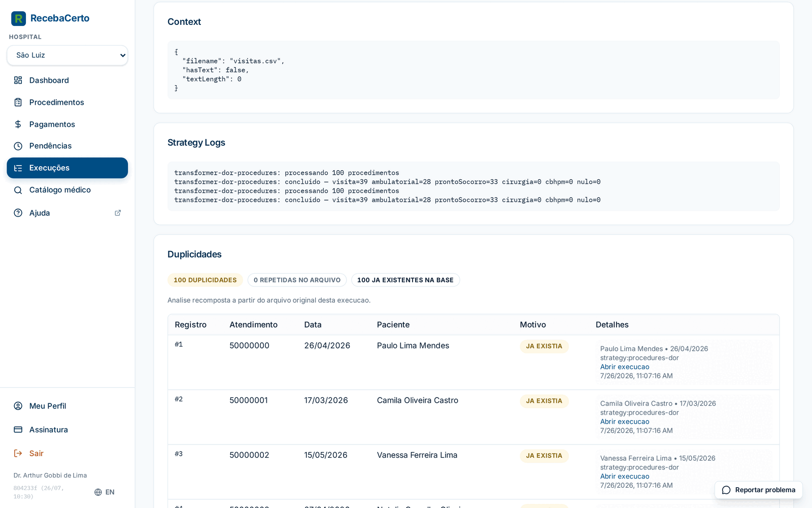Click atendimento number 50000002
The width and height of the screenshot is (812, 508).
point(249,455)
